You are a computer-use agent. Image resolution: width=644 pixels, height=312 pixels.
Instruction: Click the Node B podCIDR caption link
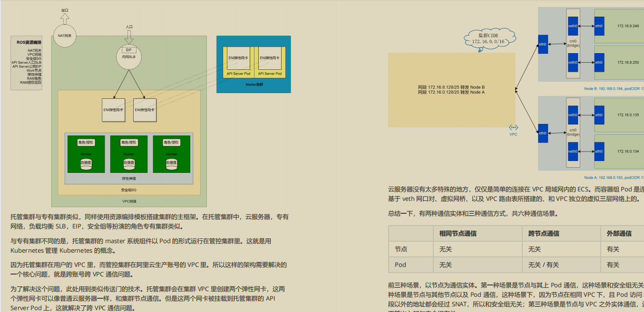(x=614, y=89)
